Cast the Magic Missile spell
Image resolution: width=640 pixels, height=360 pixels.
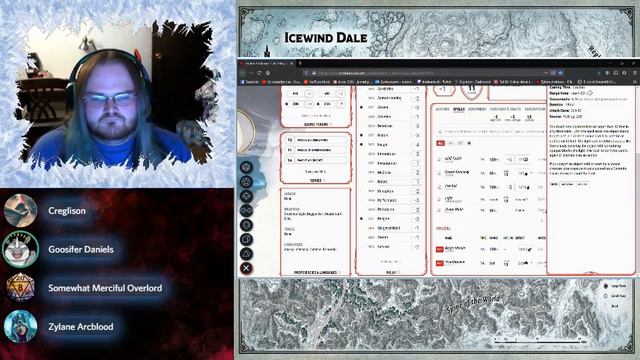click(x=440, y=249)
